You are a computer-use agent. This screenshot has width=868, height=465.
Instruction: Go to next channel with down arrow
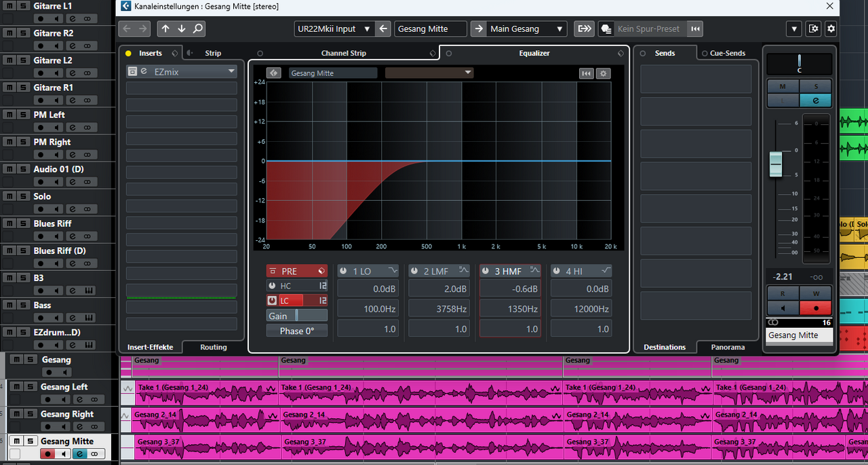pyautogui.click(x=182, y=29)
